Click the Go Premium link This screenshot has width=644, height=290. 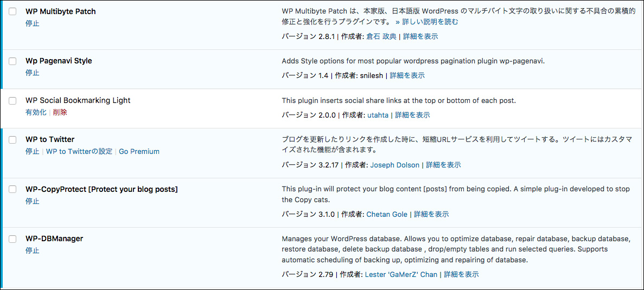(139, 151)
